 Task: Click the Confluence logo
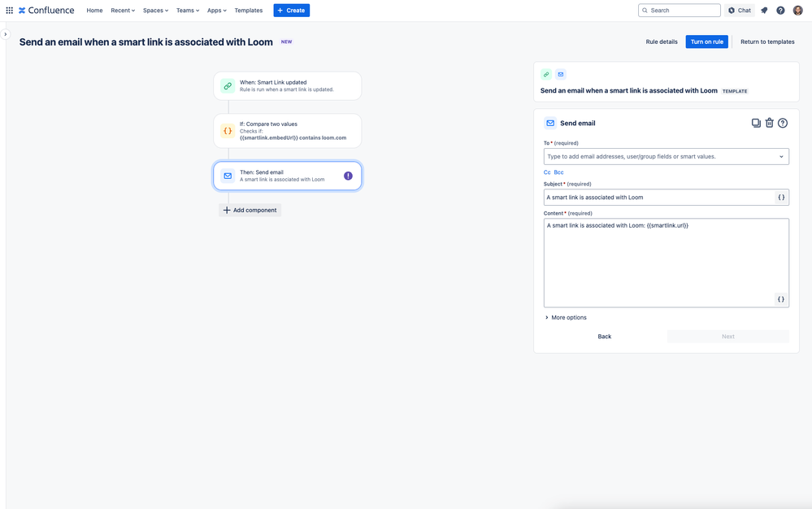46,11
